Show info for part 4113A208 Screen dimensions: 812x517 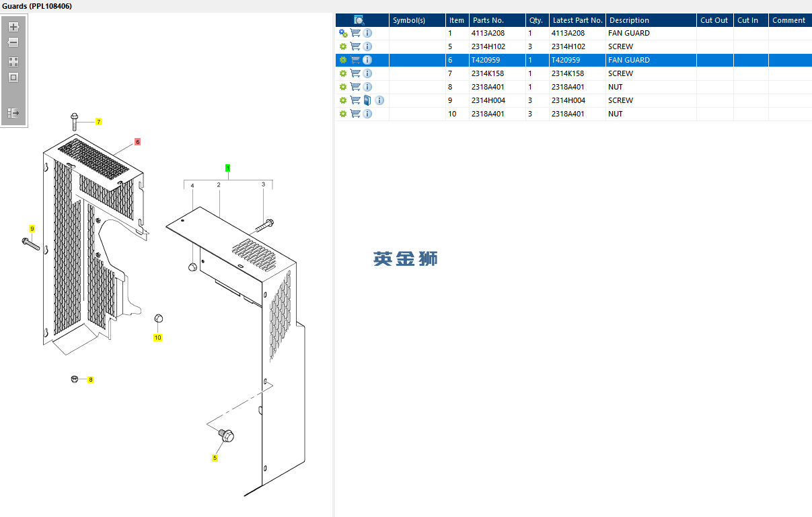click(x=367, y=33)
